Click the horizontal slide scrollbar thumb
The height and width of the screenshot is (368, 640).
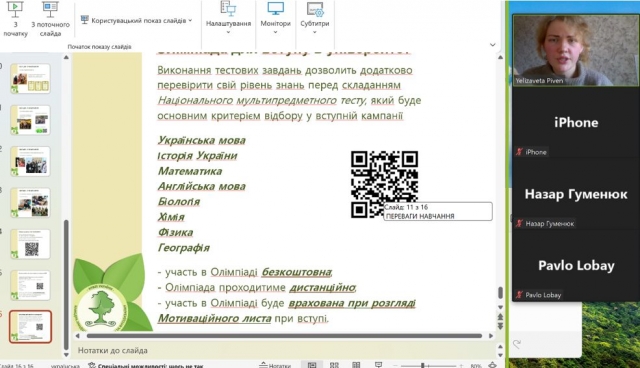284,336
